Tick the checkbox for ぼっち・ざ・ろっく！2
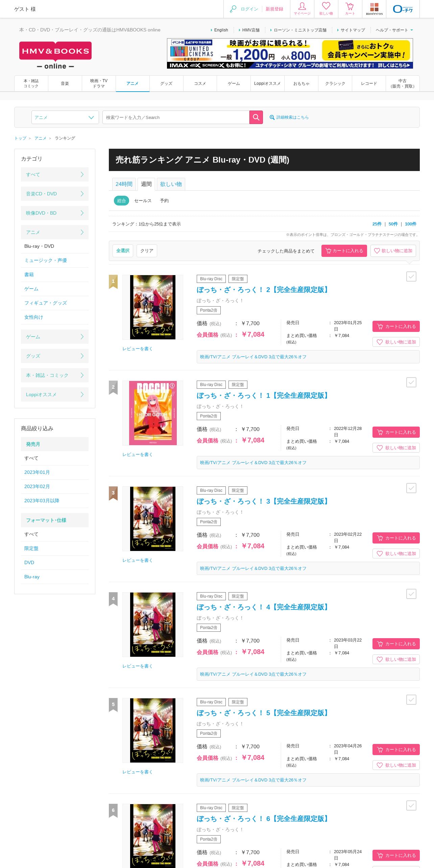 [x=411, y=276]
